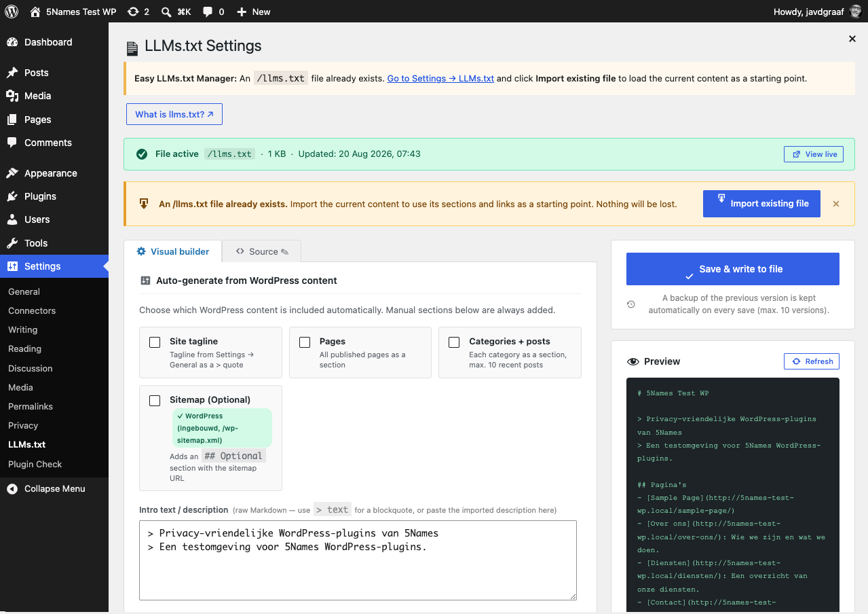Open Comments in the sidebar

pyautogui.click(x=54, y=143)
